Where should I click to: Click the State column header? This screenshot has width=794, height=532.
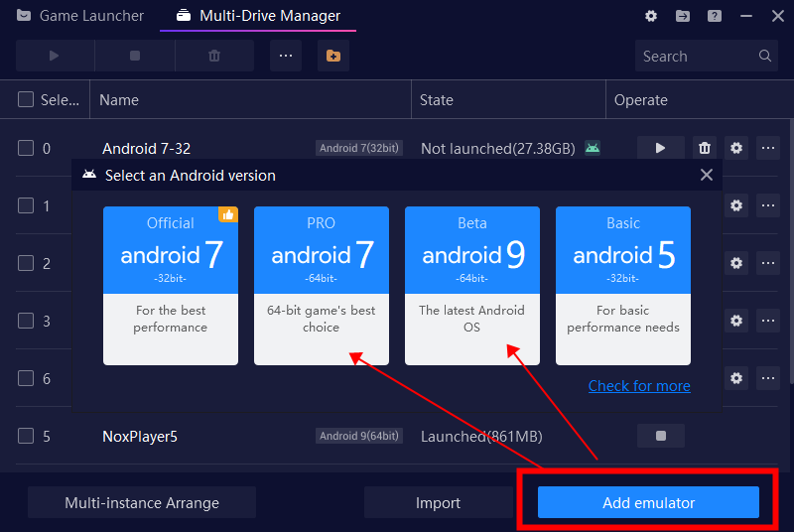click(508, 99)
